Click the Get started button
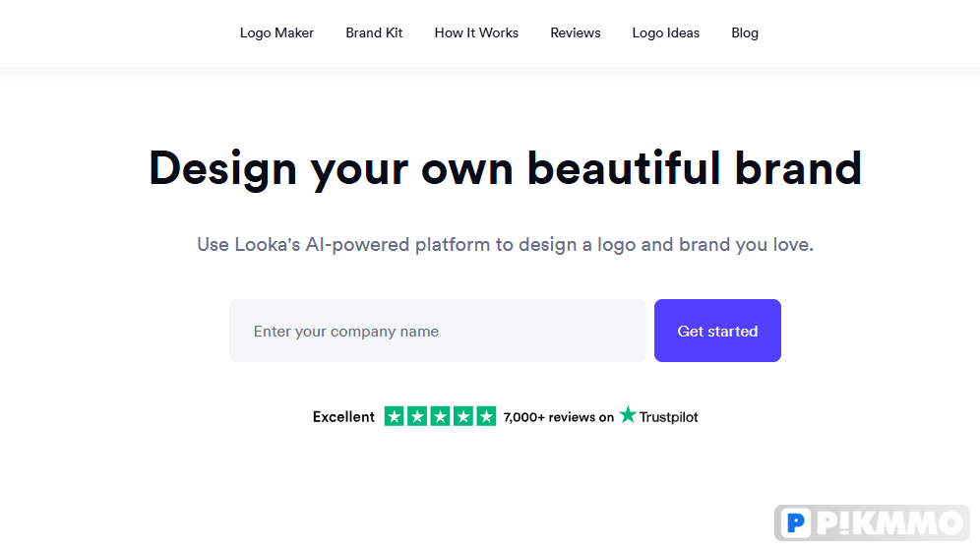 pos(717,331)
